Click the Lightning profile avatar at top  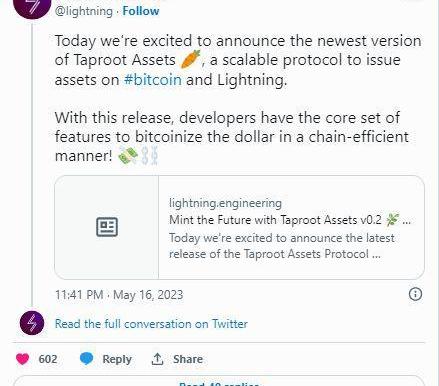coord(32,7)
